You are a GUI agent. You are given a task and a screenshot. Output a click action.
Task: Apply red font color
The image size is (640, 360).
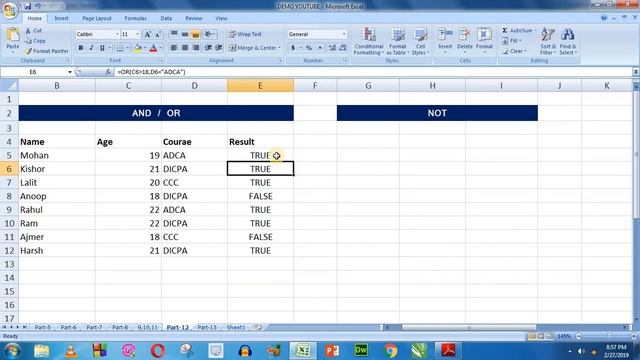153,48
